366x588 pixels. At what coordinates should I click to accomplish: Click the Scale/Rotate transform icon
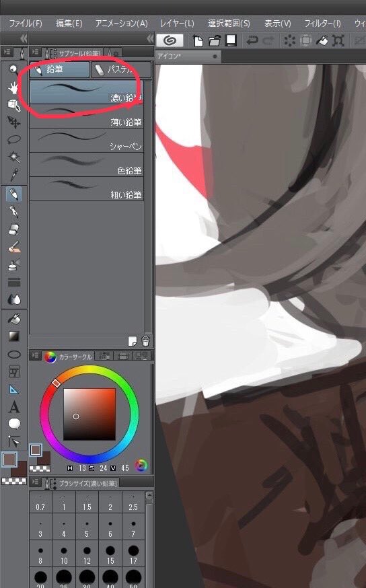click(x=338, y=40)
